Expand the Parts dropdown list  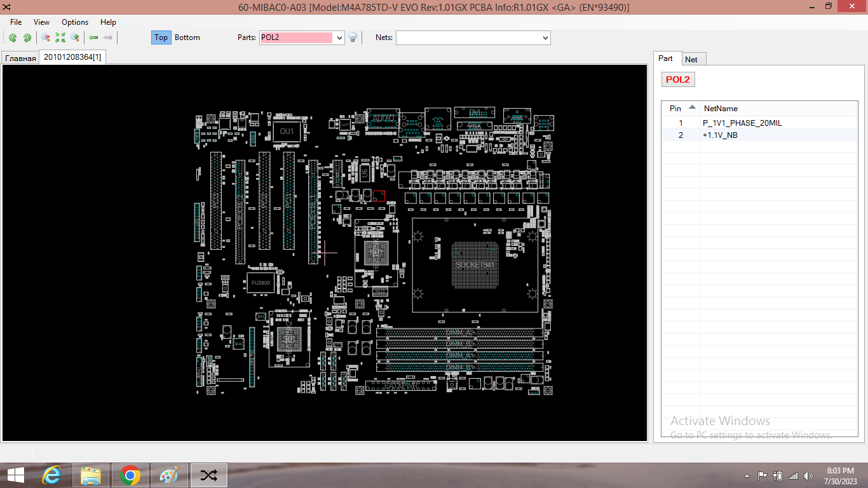(339, 38)
